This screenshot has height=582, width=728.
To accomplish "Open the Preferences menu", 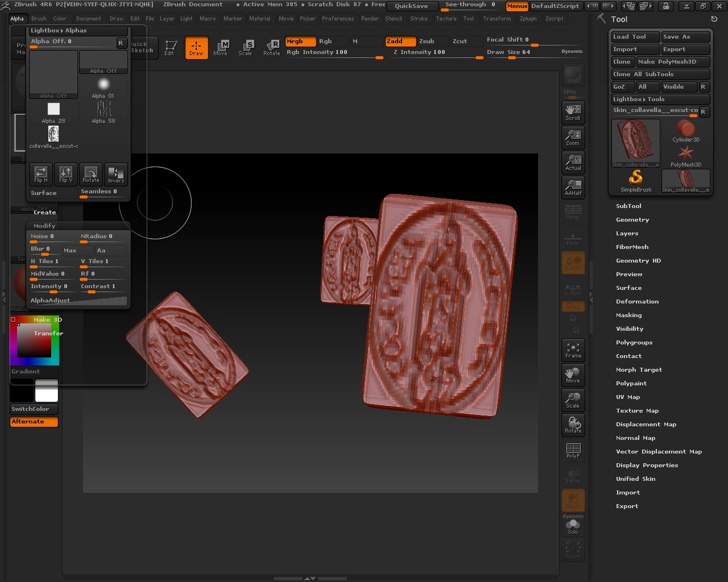I will point(338,19).
